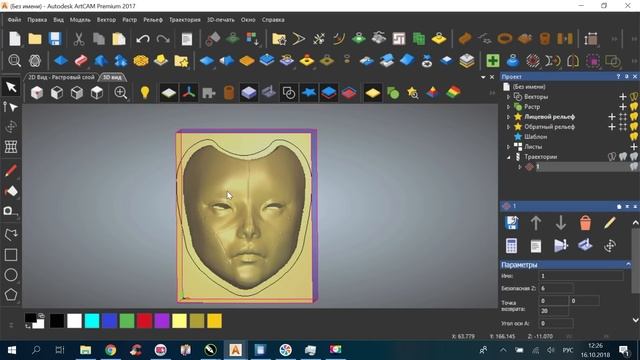Open the Вектор menu

(106, 20)
